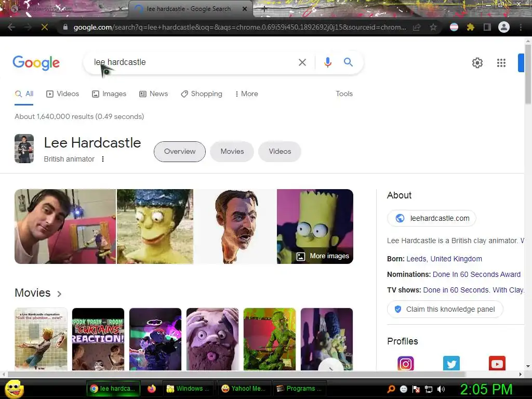This screenshot has width=532, height=399.
Task: Open Google quick settings gear
Action: [477, 63]
